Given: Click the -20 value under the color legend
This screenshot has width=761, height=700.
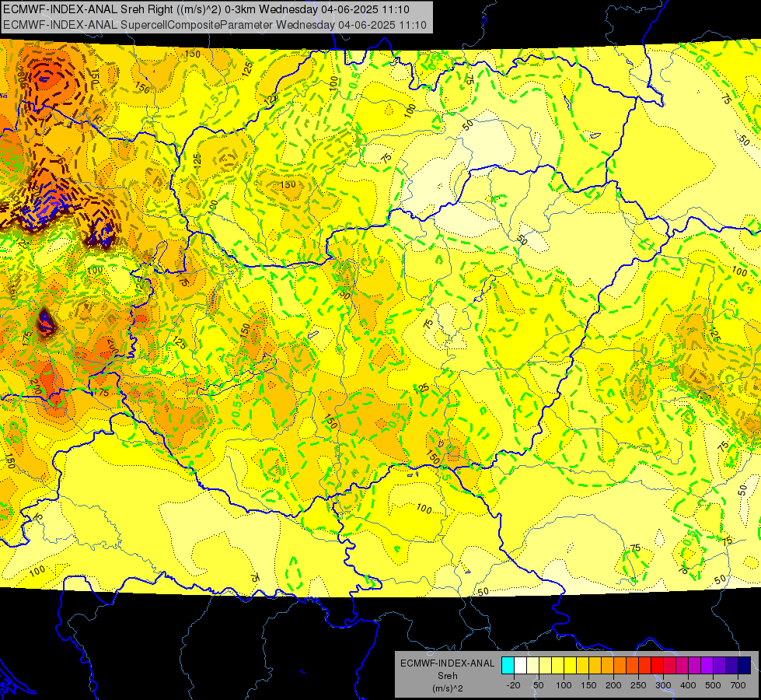Looking at the screenshot, I should point(514,685).
